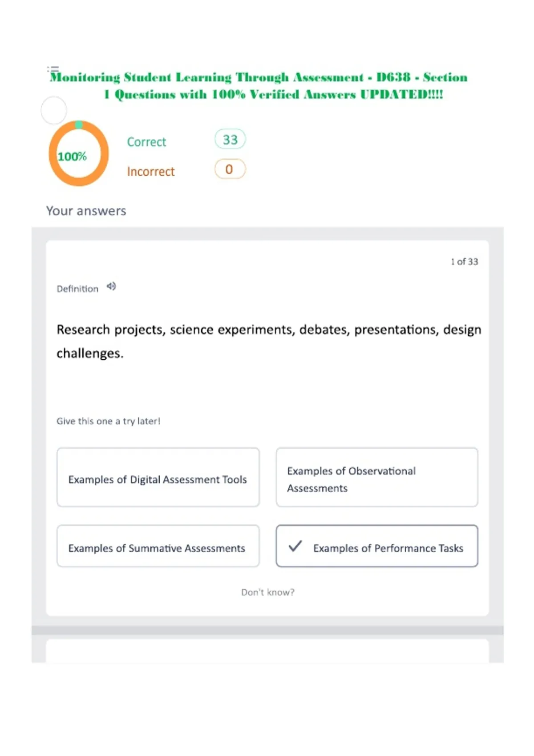
Task: Click the orange 100% progress ring
Action: 79,153
